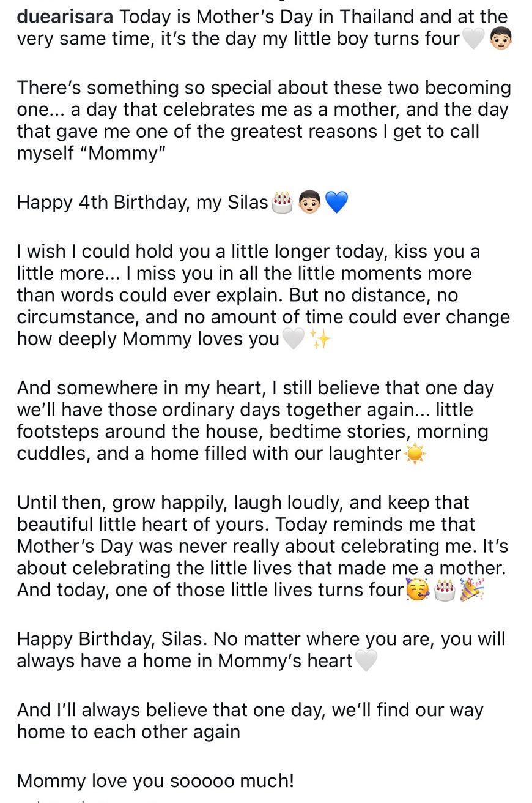Viewport: 532px width, 803px height.
Task: Click the blue heart emoji
Action: coord(336,202)
